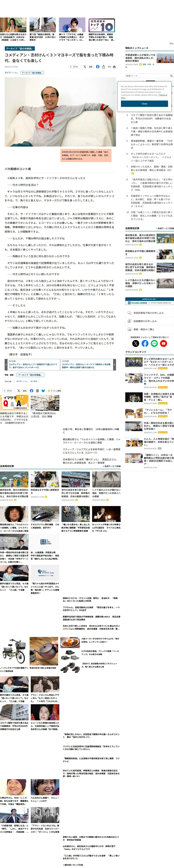Click the bottom Facebook share icon
Image resolution: width=174 pixels, height=868 pixels.
tap(31, 391)
